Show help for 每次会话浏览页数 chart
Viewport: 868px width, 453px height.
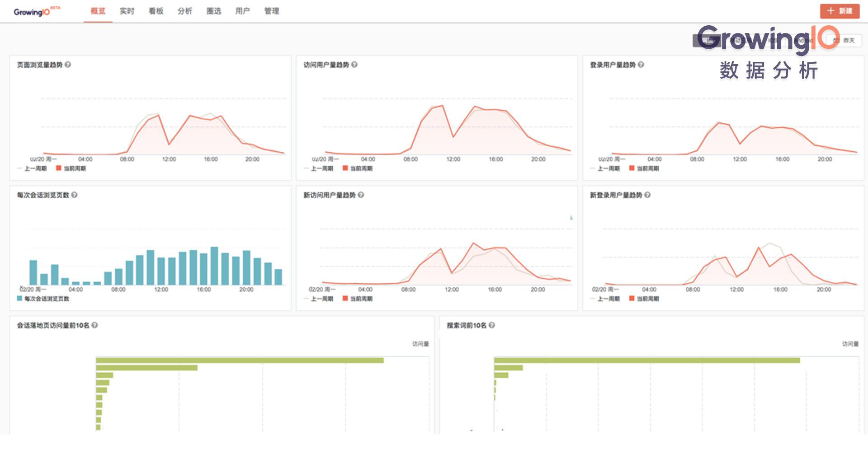click(x=75, y=195)
